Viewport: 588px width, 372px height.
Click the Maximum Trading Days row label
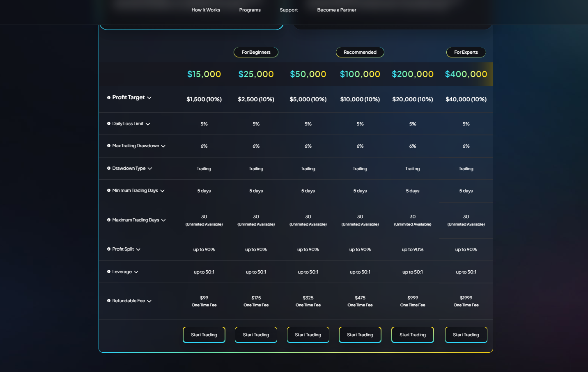coord(136,220)
